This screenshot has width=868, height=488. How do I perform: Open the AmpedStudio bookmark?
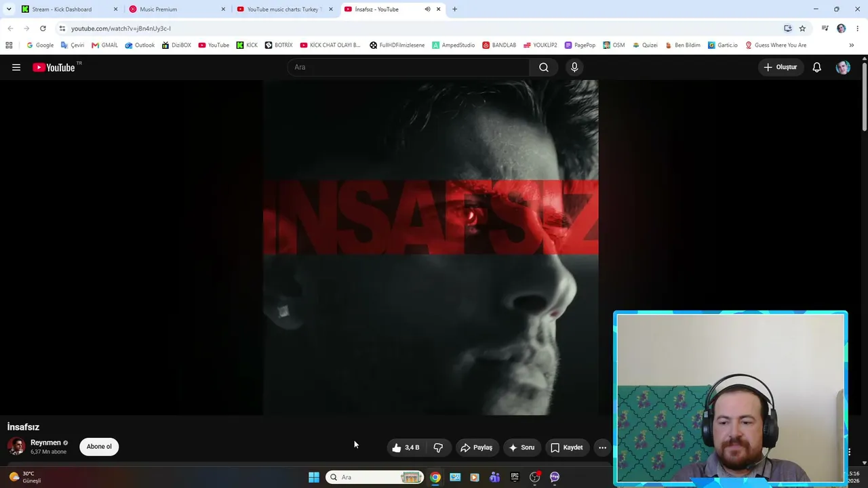tap(454, 45)
